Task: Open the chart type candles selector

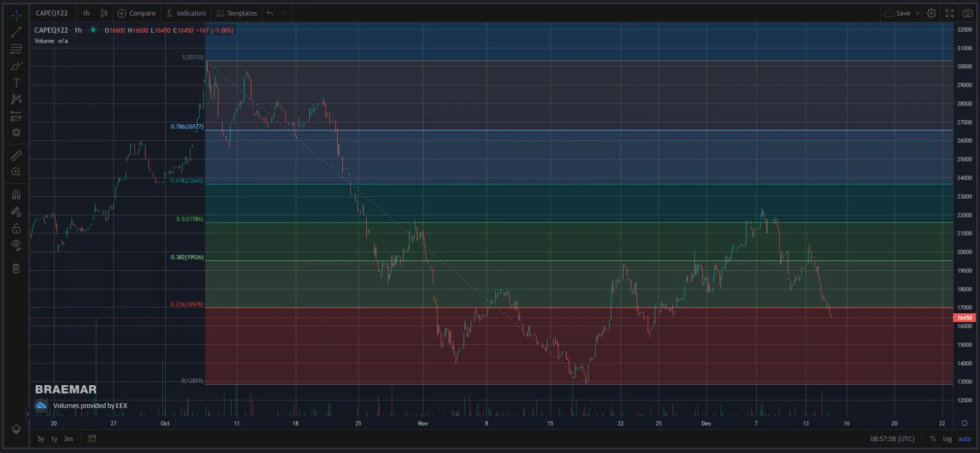Action: point(104,13)
